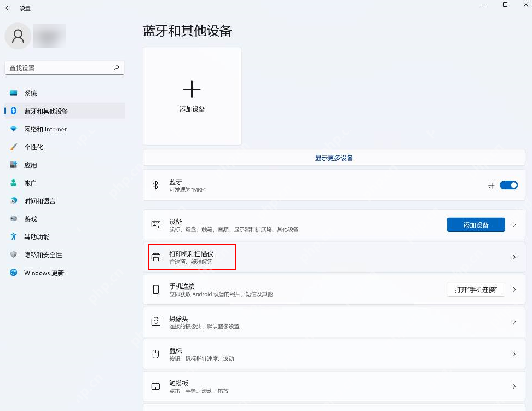Click the 查找设置 search field

tap(65, 68)
